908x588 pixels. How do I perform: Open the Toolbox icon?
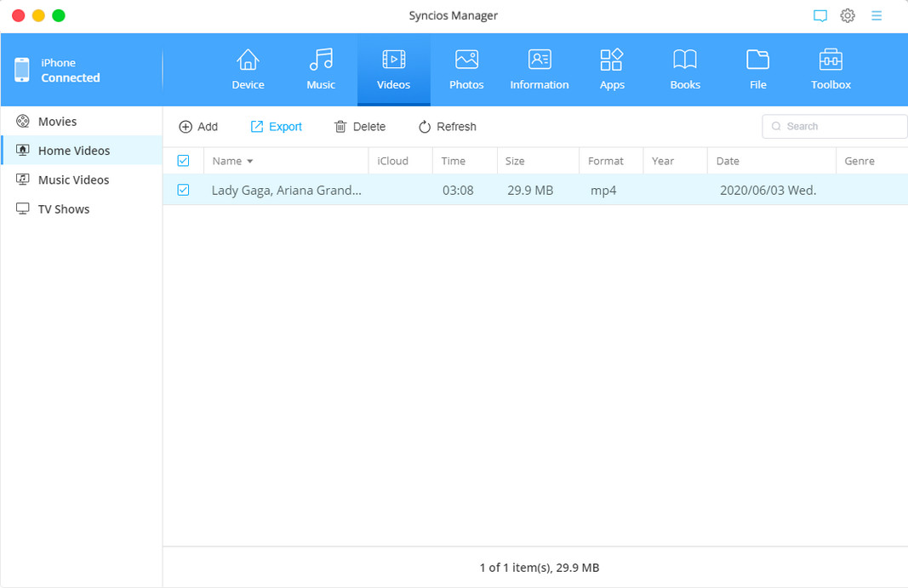pos(831,59)
